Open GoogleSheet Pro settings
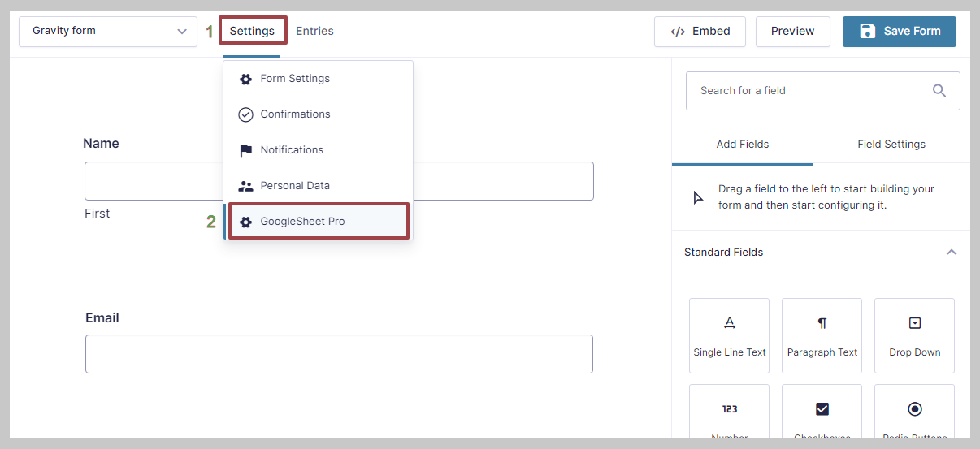980x449 pixels. (x=319, y=222)
